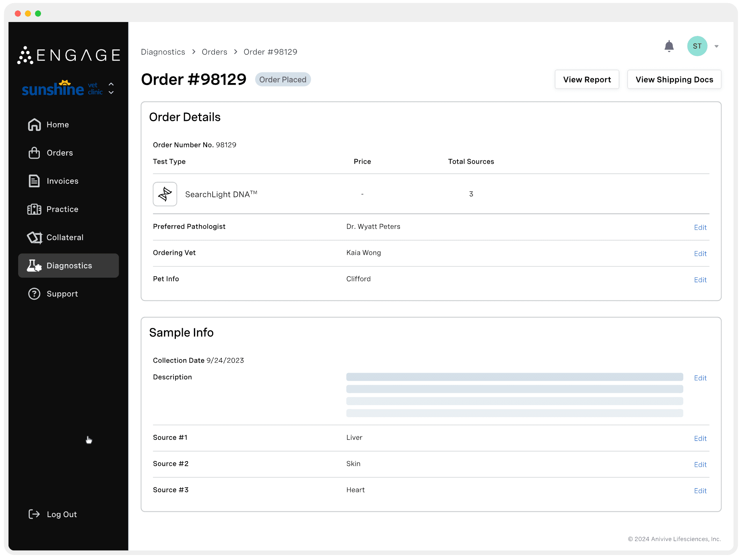Click the Description placeholder text block
This screenshot has width=742, height=560.
click(515, 395)
